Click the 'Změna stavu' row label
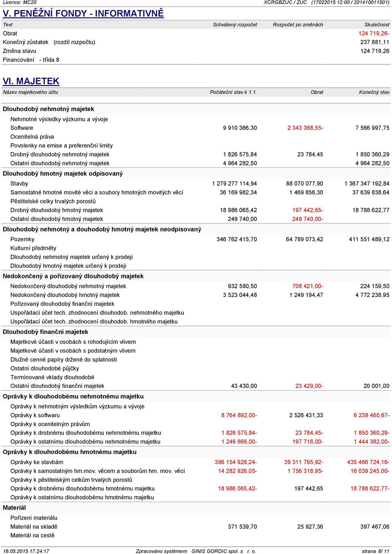This screenshot has width=392, height=554. [x=19, y=51]
